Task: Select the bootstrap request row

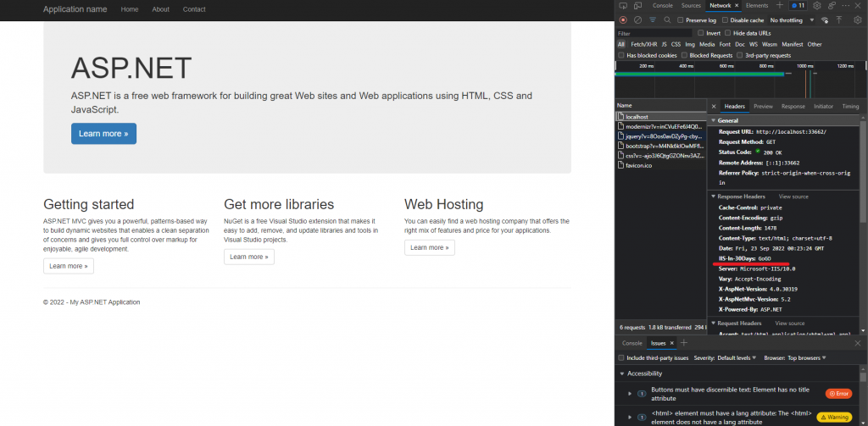Action: [x=661, y=146]
